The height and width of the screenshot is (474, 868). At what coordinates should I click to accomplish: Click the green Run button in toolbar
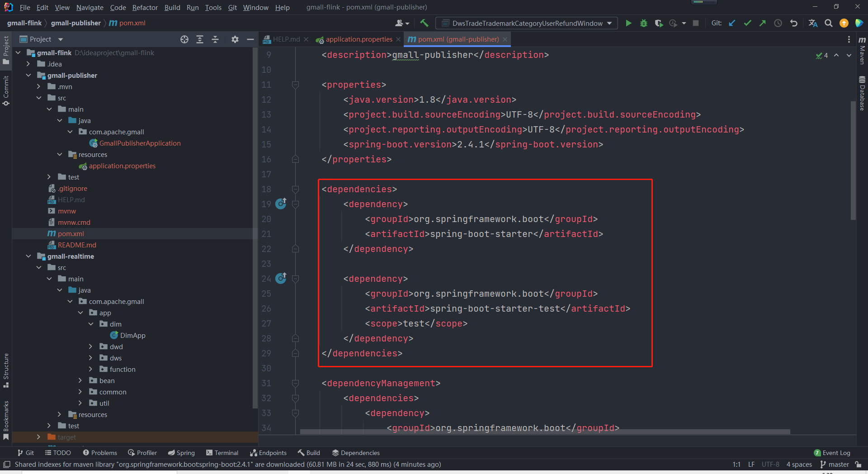pyautogui.click(x=628, y=23)
